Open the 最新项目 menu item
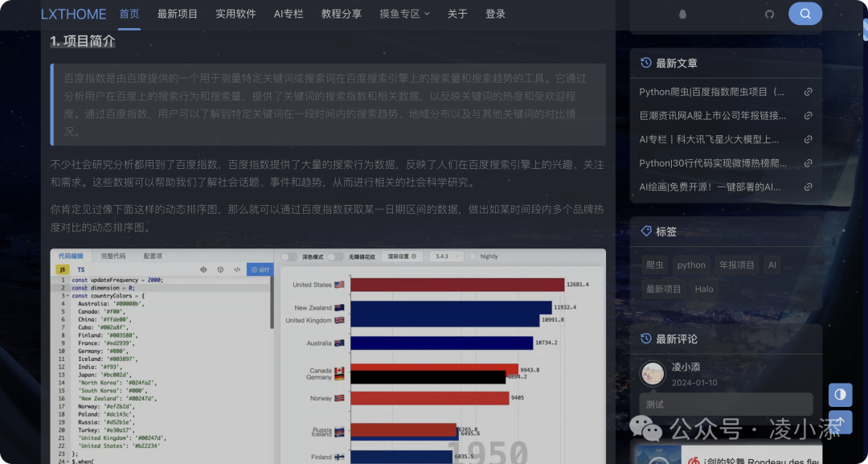 pos(177,14)
